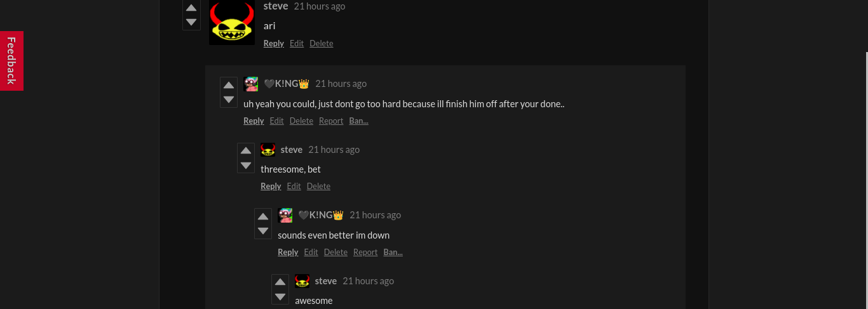Upvote steve's "threesome, bet" comment
Image resolution: width=868 pixels, height=309 pixels.
(x=246, y=151)
